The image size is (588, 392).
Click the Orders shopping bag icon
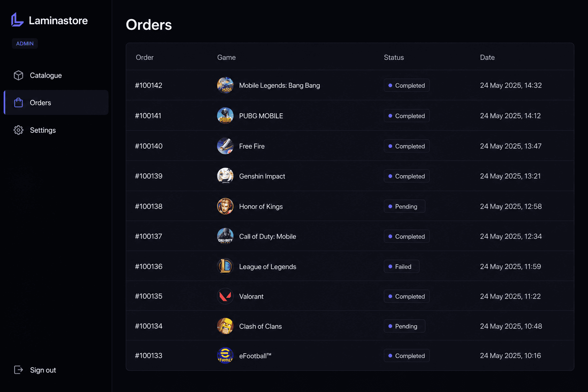(18, 103)
